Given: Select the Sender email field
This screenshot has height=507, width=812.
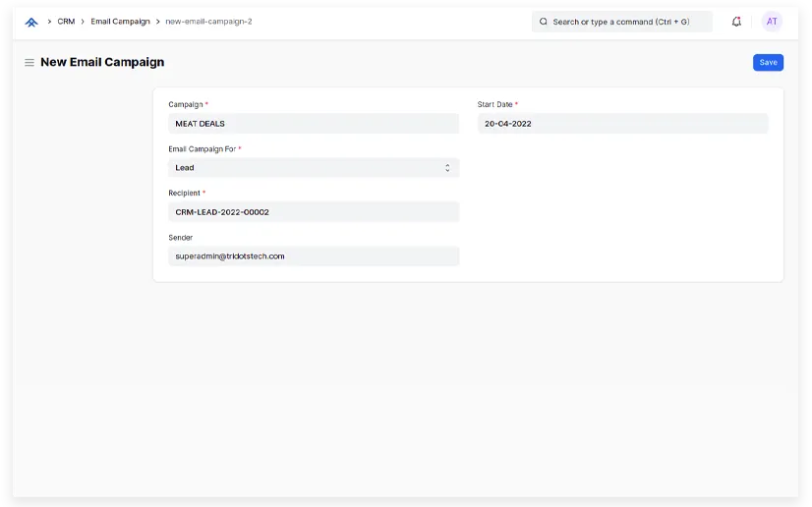Looking at the screenshot, I should click(x=313, y=256).
